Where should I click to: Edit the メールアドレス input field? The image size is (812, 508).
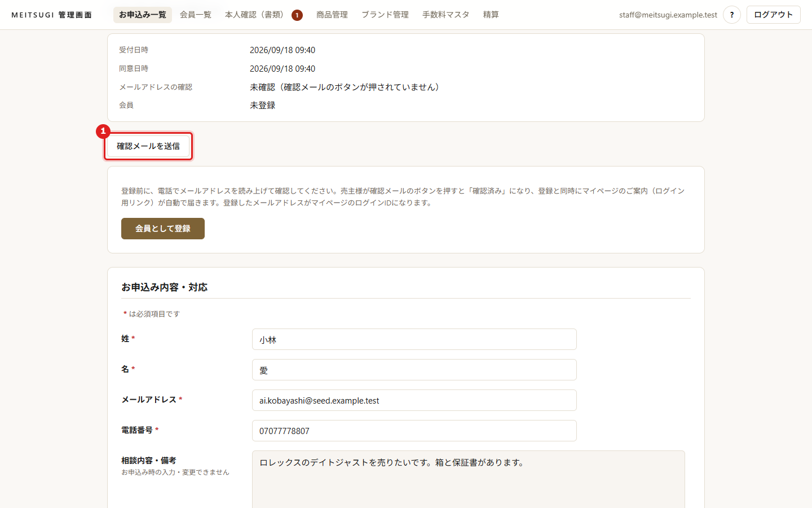(414, 400)
